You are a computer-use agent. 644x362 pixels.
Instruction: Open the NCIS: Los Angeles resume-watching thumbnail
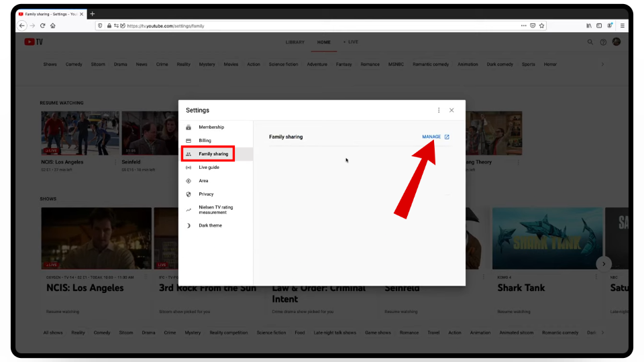(80, 133)
